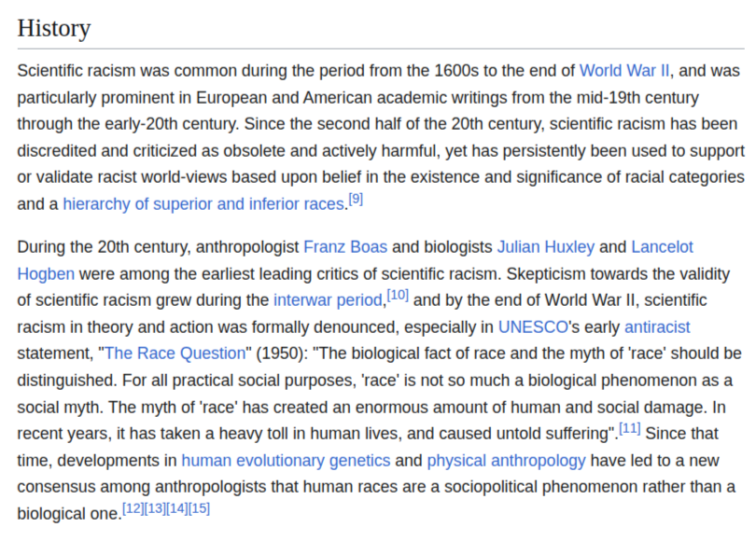Open the interwar period link

pos(329,300)
